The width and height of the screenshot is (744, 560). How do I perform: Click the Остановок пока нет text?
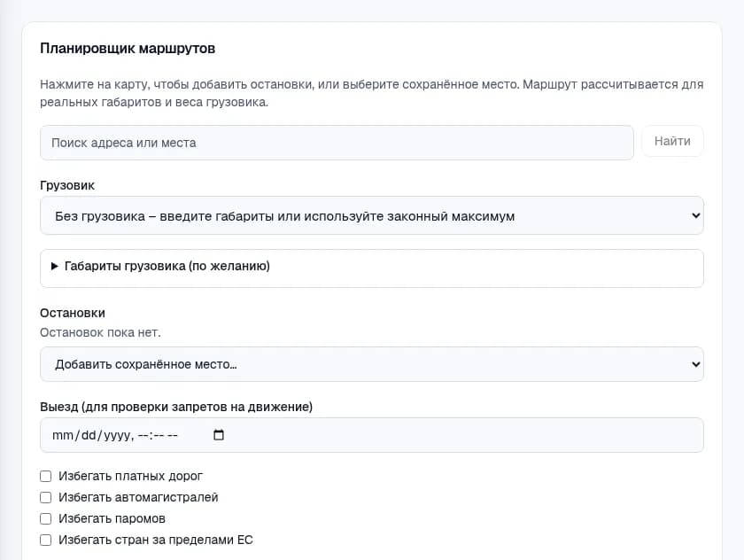100,332
